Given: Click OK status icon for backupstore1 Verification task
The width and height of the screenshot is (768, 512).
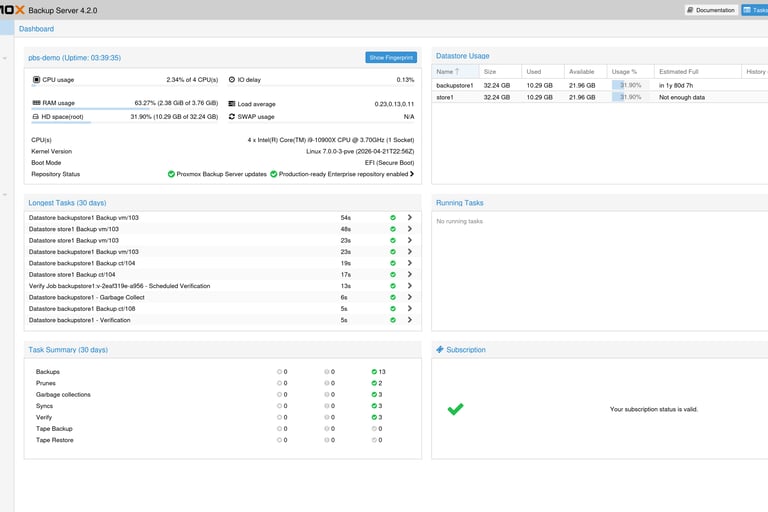Looking at the screenshot, I should point(393,320).
